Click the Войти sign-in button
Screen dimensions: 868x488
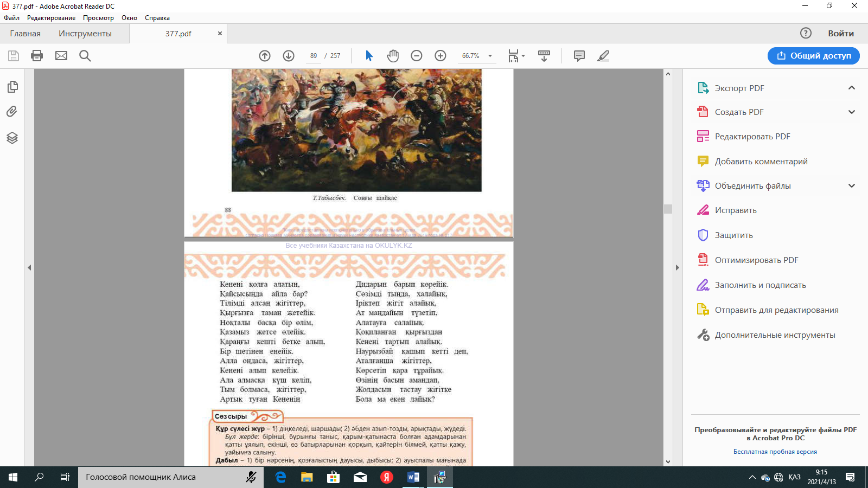pyautogui.click(x=841, y=34)
